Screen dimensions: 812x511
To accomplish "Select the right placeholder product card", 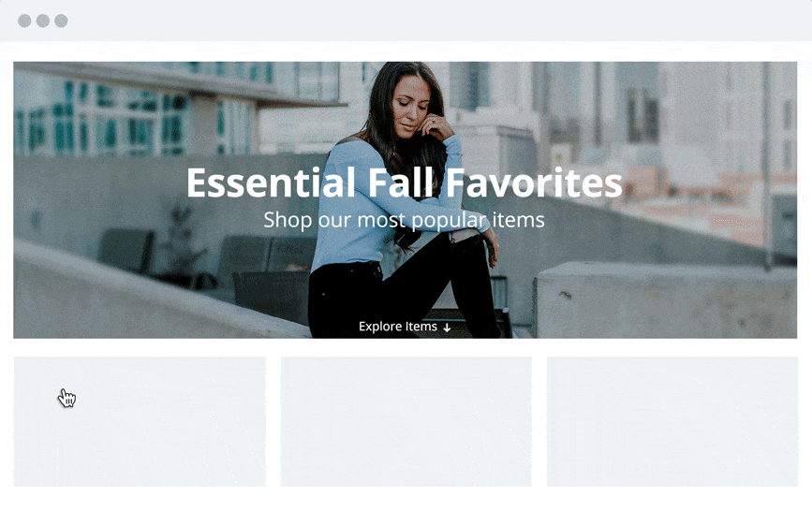I will pos(672,421).
